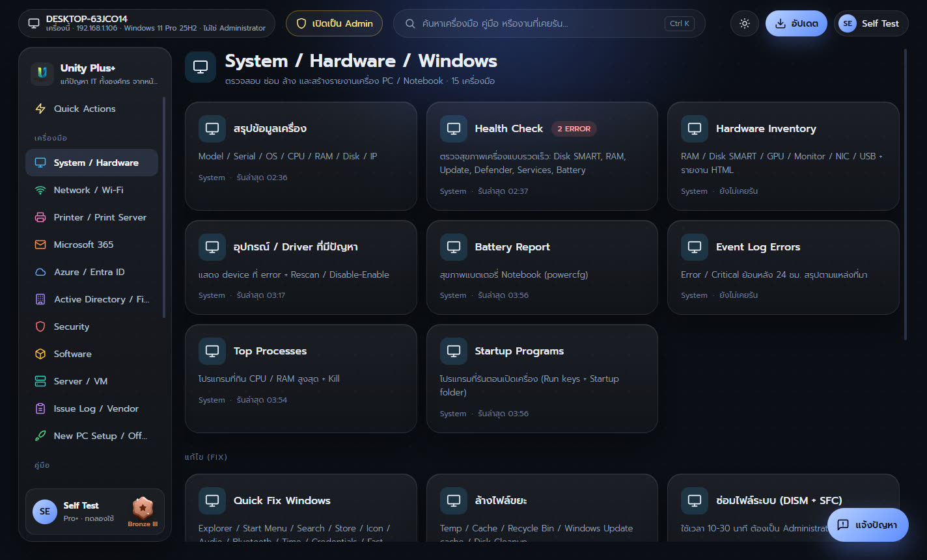Click the monitor icon on Health Check card

453,129
